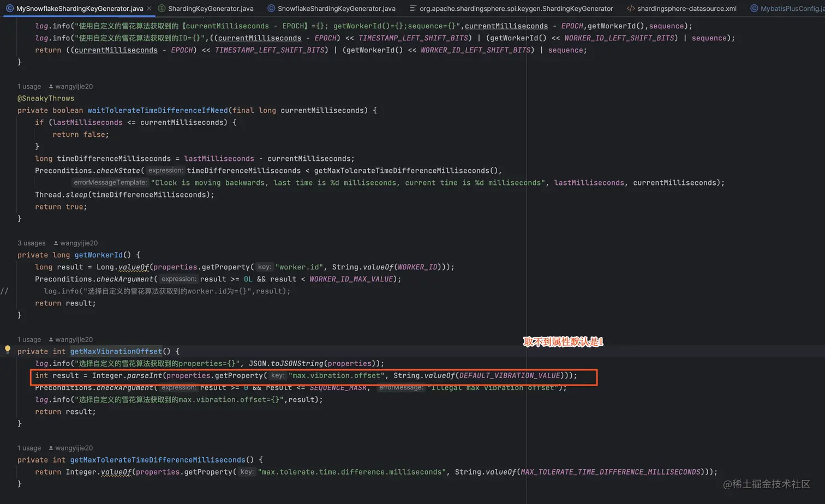This screenshot has width=825, height=504.
Task: Click the class icon on MySnowflakeShardingKeyGenerator.java tab
Action: pyautogui.click(x=9, y=9)
